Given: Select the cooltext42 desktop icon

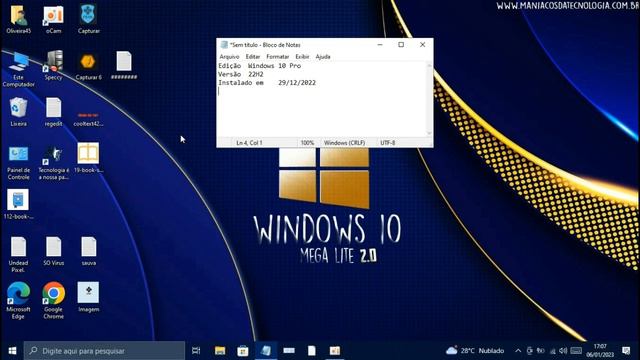Looking at the screenshot, I should 88,118.
